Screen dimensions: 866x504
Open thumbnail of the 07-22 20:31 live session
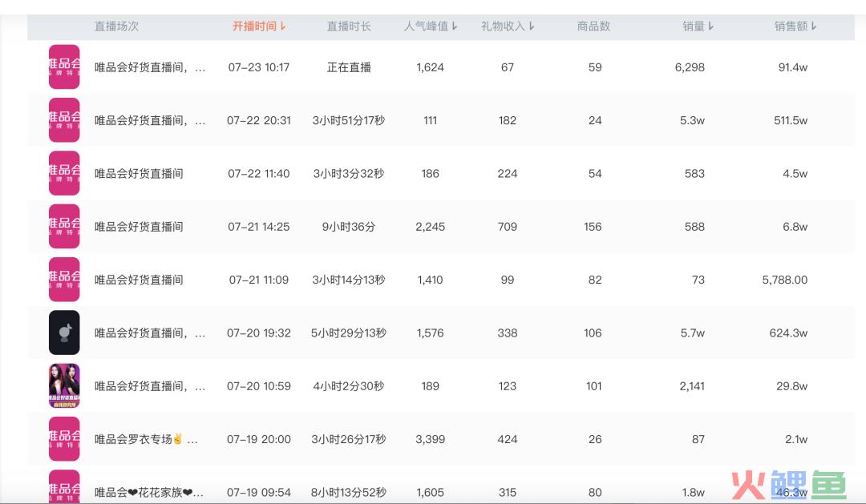64,119
